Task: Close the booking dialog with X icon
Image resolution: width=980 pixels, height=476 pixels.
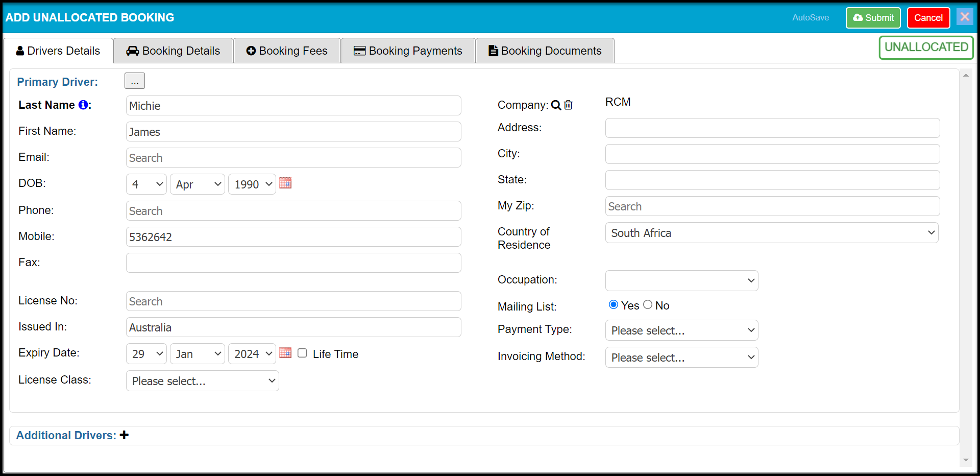Action: pyautogui.click(x=964, y=17)
